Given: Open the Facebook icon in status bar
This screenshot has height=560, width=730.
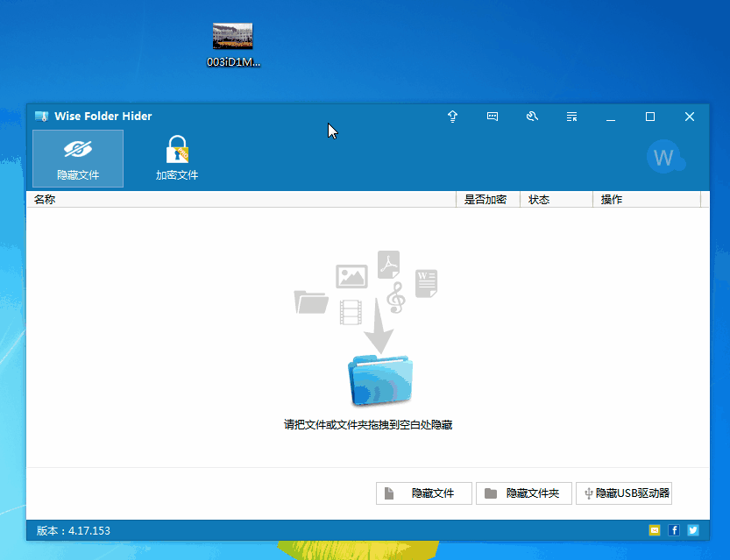Looking at the screenshot, I should tap(674, 530).
